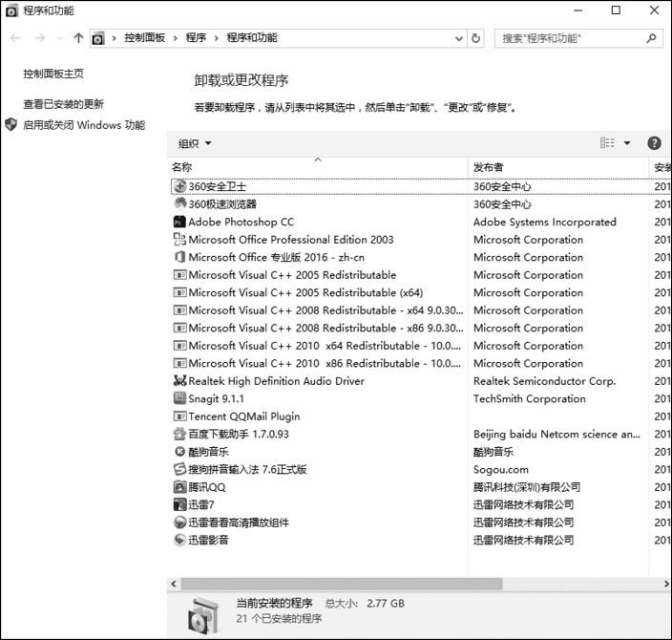The width and height of the screenshot is (672, 640).
Task: Click publisher Sogou.com
Action: [500, 469]
